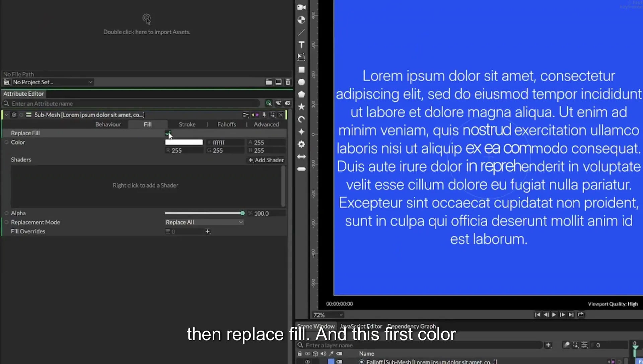Pick the Polygon shape tool

(x=301, y=94)
